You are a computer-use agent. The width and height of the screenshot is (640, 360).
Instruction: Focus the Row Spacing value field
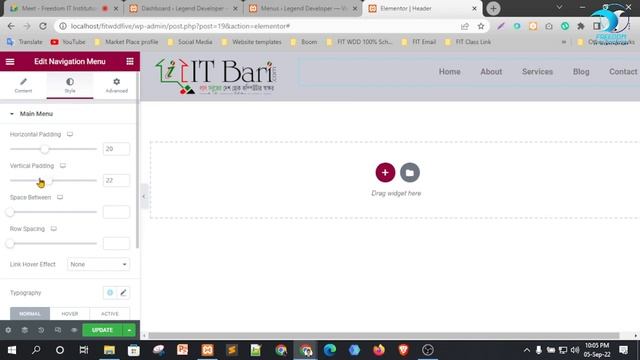116,243
